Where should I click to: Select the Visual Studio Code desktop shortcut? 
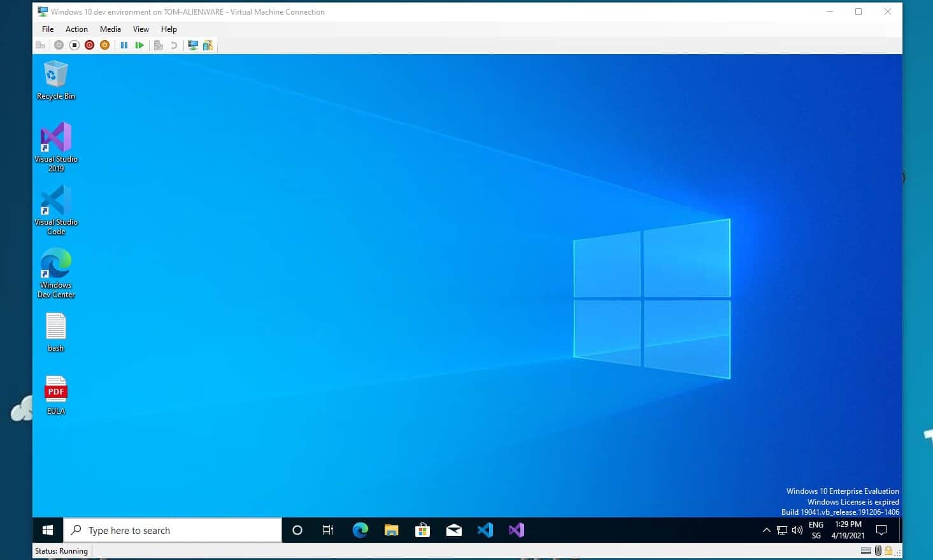point(56,210)
